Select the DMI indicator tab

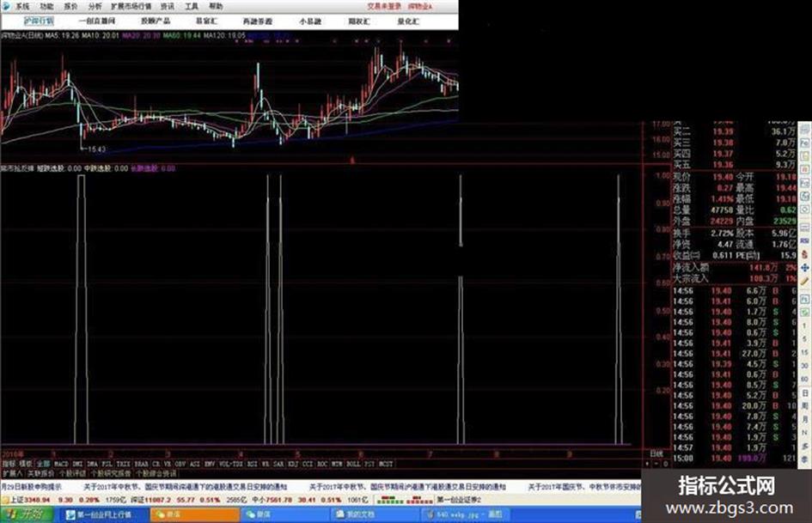click(77, 464)
